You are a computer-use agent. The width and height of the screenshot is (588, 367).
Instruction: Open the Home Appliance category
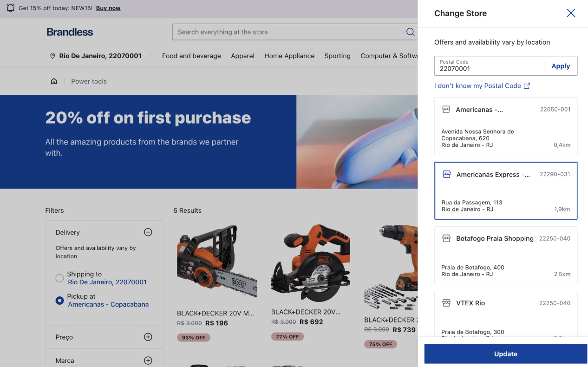pyautogui.click(x=289, y=56)
